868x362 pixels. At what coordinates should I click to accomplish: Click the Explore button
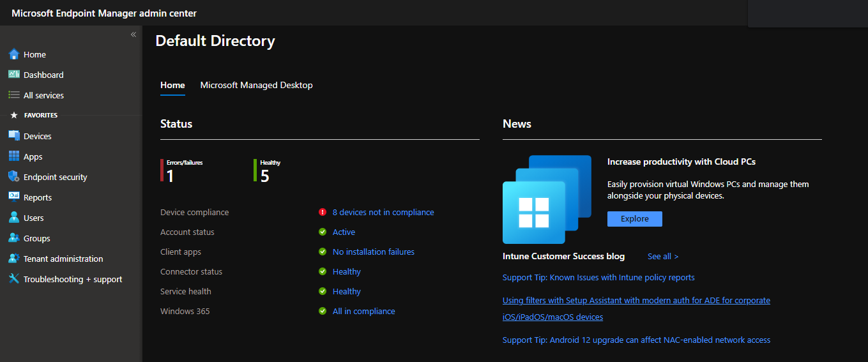tap(635, 219)
